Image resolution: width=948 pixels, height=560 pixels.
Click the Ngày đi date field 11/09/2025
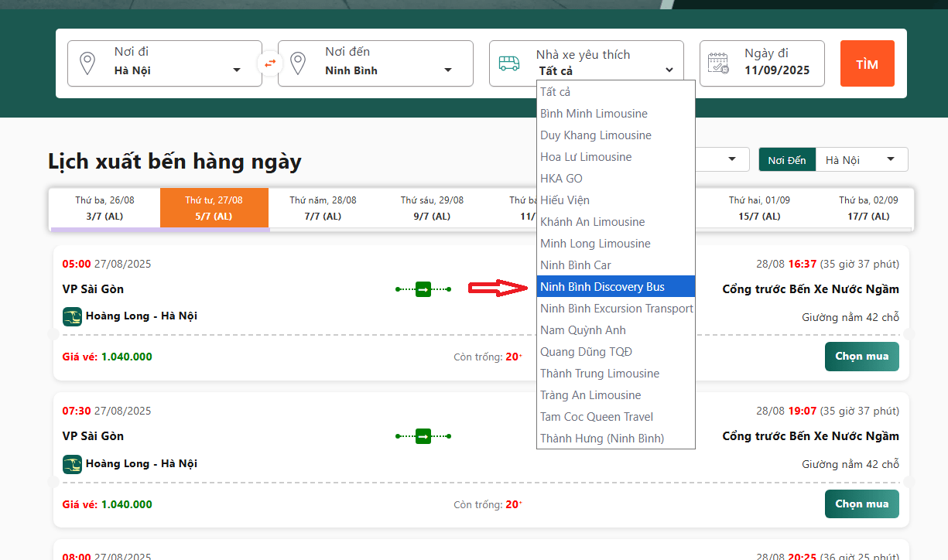click(x=777, y=70)
